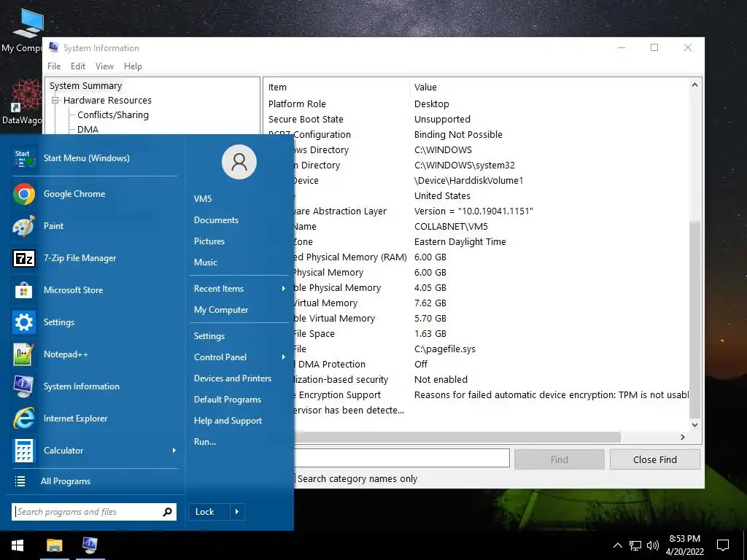Open the notification center icon
The height and width of the screenshot is (560, 747).
723,545
